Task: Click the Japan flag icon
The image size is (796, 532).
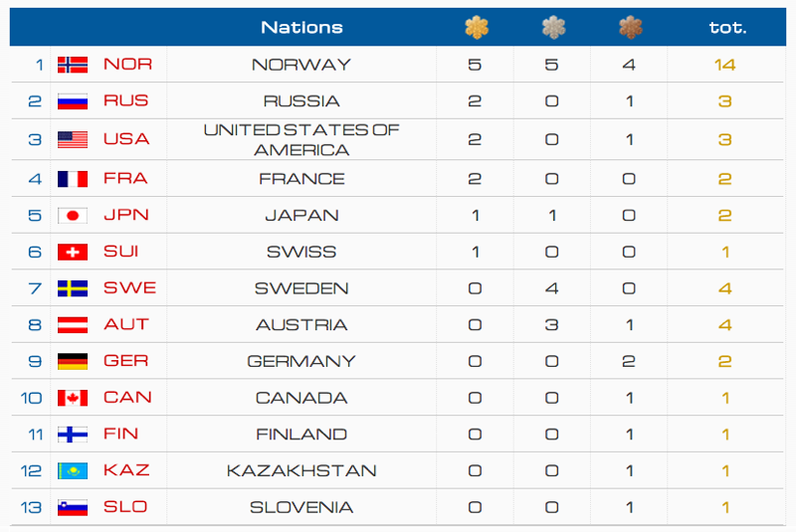Action: [x=74, y=215]
